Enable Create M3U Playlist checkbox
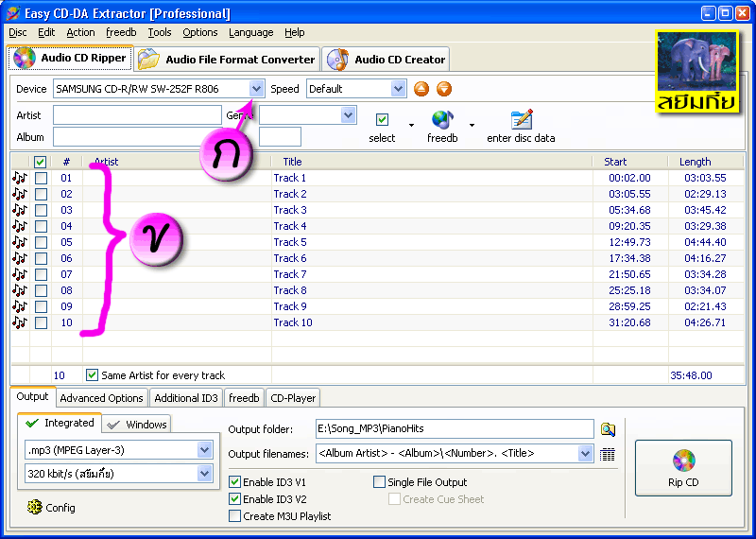756x539 pixels. click(x=234, y=516)
